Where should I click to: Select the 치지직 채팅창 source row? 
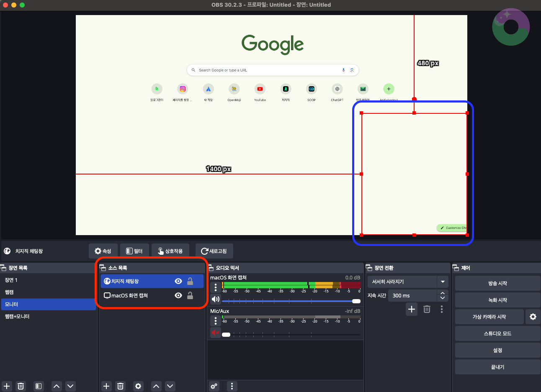coord(152,281)
